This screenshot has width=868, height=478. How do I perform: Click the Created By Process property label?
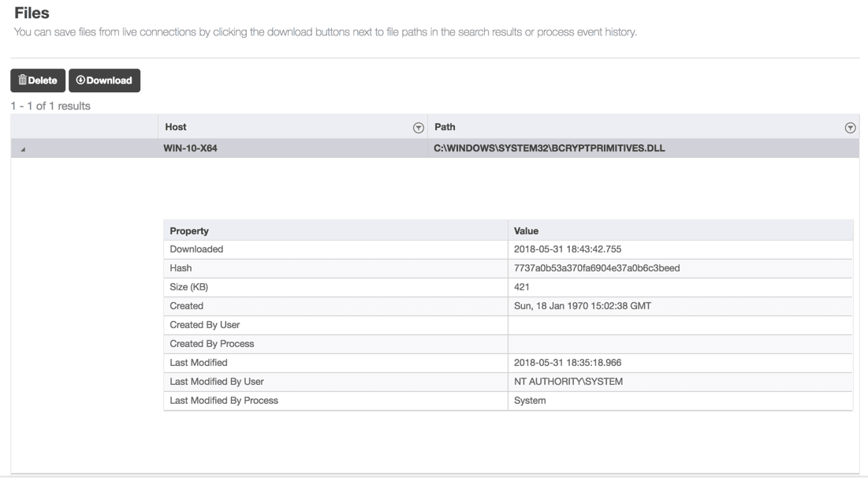pos(212,344)
